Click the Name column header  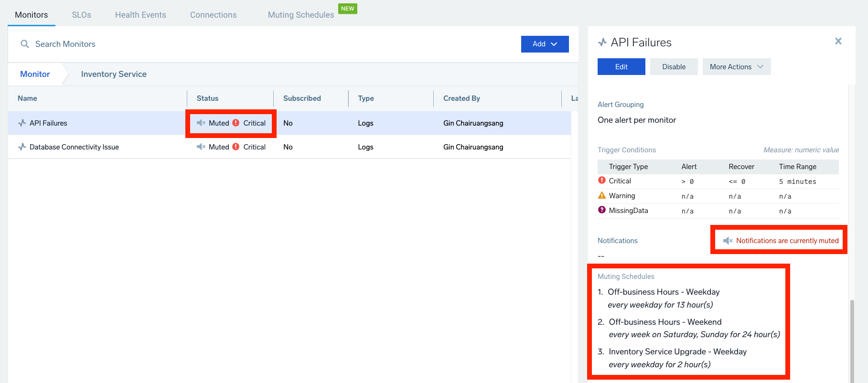27,98
